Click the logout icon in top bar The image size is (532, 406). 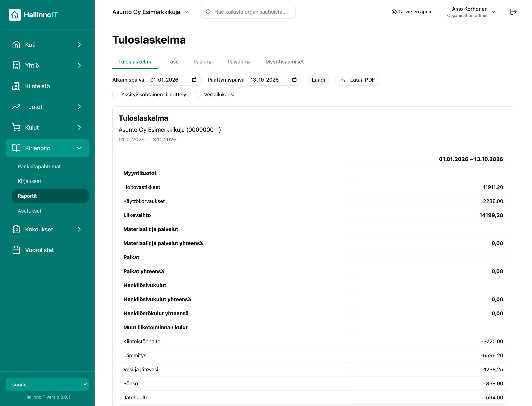point(513,12)
